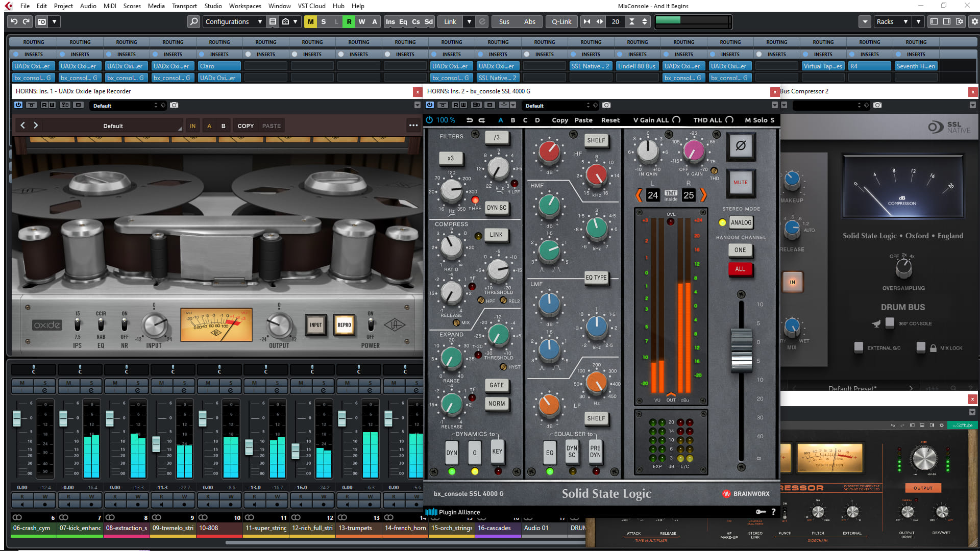The image size is (980, 551).
Task: Click the red ALL random channel button
Action: click(740, 269)
